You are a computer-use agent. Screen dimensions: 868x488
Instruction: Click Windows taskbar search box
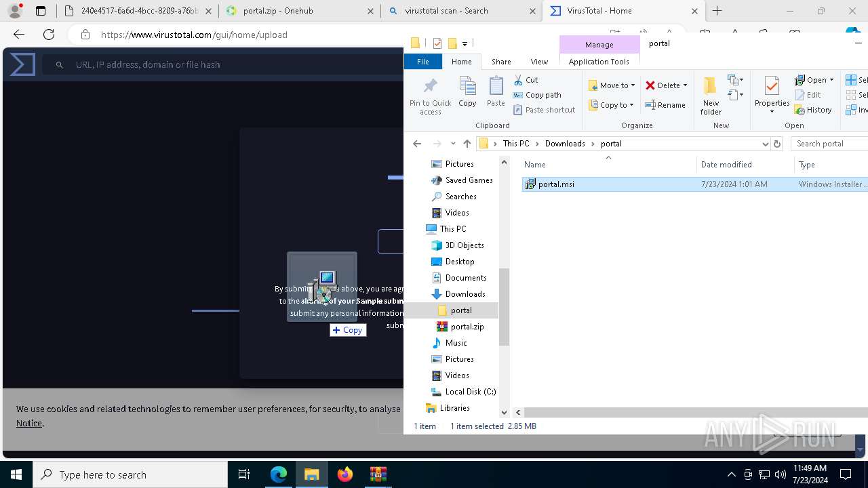pyautogui.click(x=130, y=474)
